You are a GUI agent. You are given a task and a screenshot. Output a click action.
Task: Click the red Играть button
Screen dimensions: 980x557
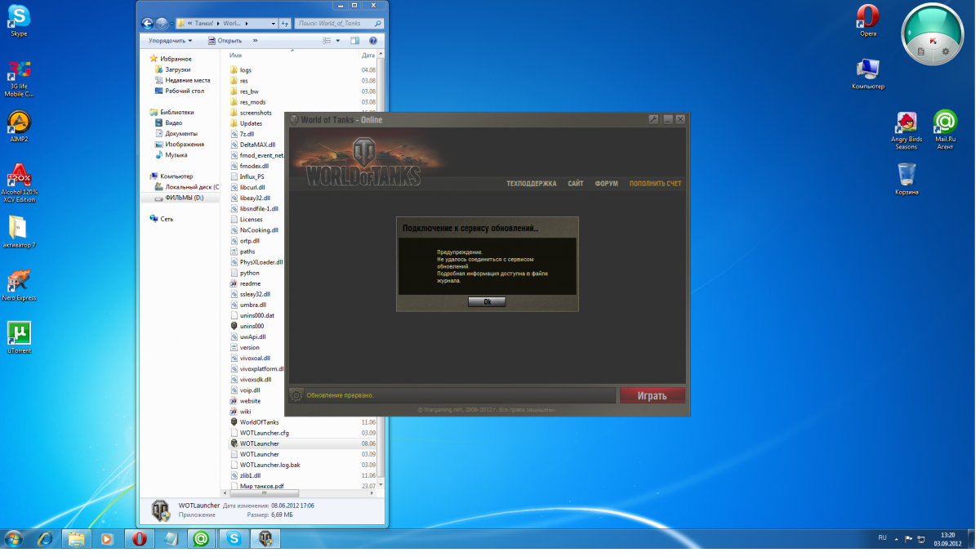(x=652, y=395)
